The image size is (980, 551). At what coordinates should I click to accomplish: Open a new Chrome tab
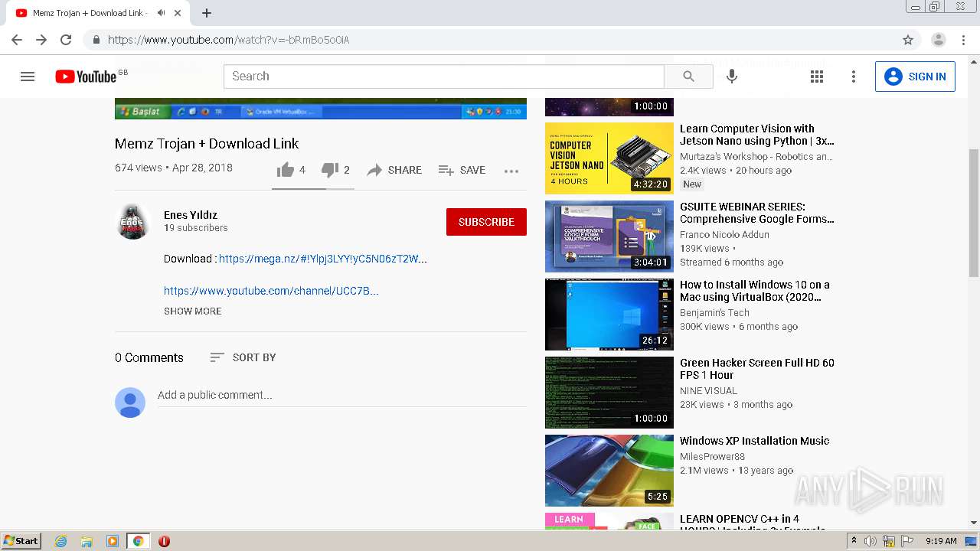[207, 13]
